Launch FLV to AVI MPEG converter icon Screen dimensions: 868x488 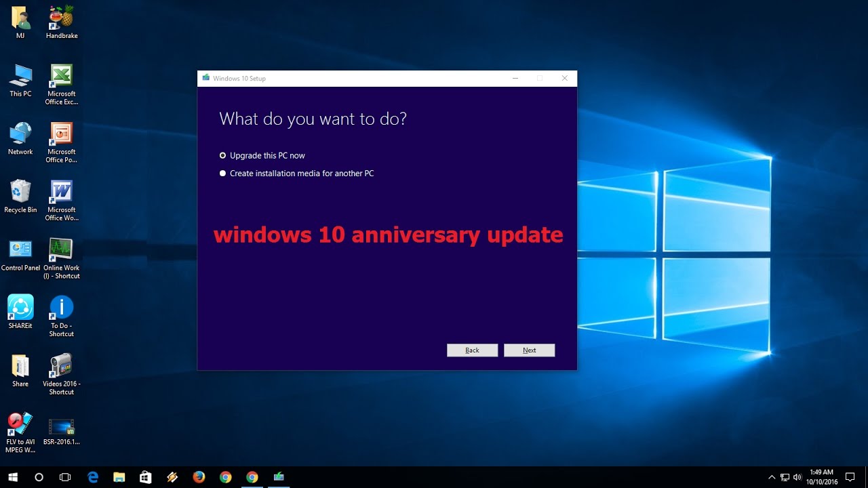coord(20,432)
